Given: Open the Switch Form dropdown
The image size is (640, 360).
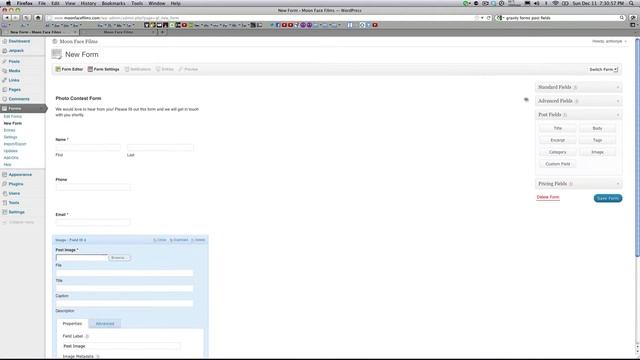Looking at the screenshot, I should 603,69.
